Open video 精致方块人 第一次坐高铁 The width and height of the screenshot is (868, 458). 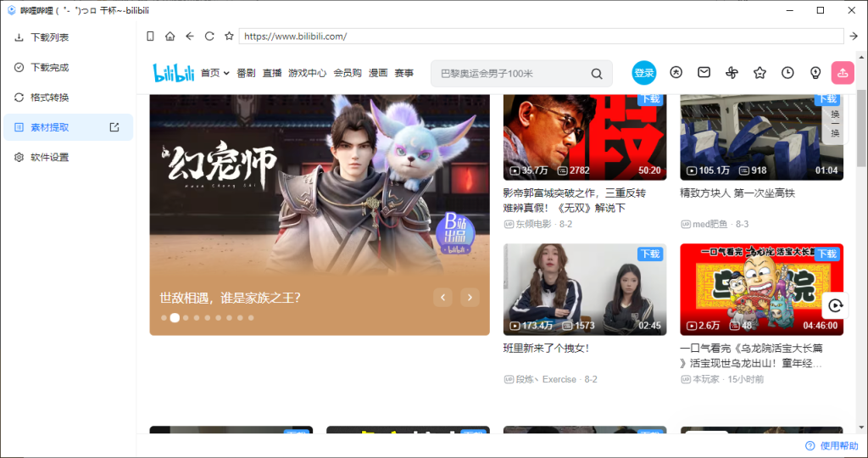[737, 193]
